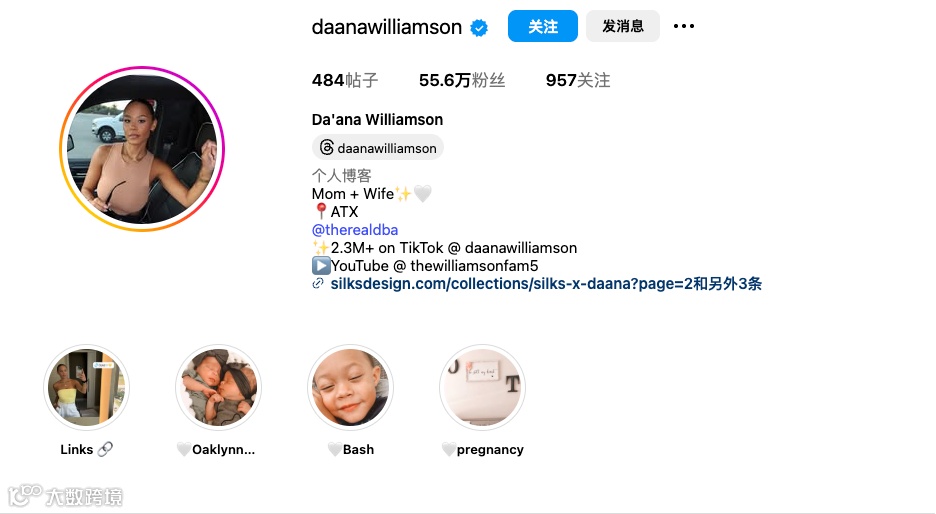
Task: Click the Da'ana Williamson display name
Action: 377,119
